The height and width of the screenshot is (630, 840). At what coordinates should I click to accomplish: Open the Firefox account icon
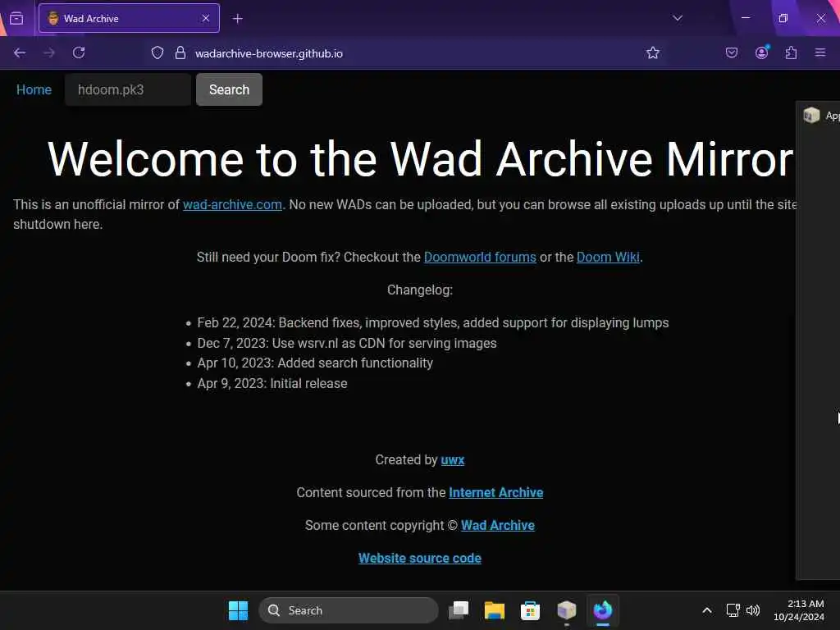point(761,52)
